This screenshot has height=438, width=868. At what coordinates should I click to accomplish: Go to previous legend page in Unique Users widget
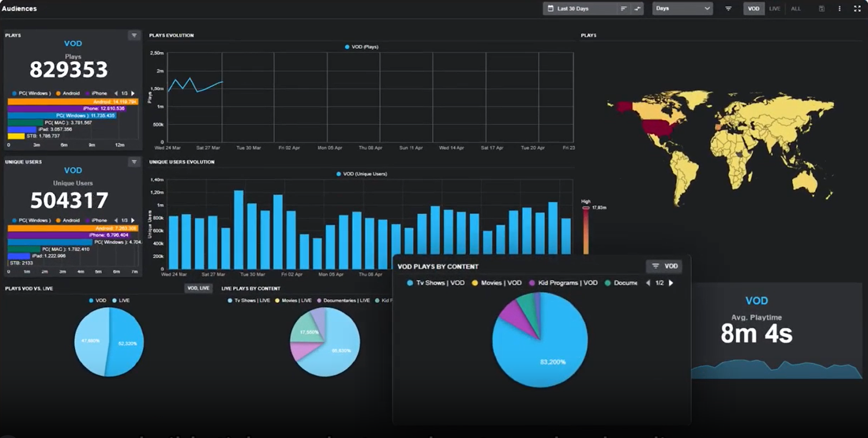pos(116,220)
